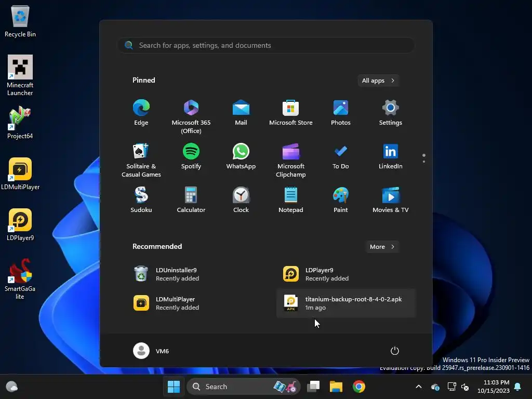
Task: Open Task View from taskbar
Action: click(313, 387)
